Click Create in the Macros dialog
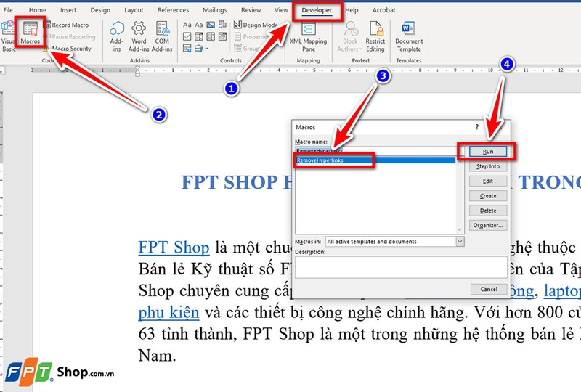Viewport: 581px width, 392px height. coord(488,195)
